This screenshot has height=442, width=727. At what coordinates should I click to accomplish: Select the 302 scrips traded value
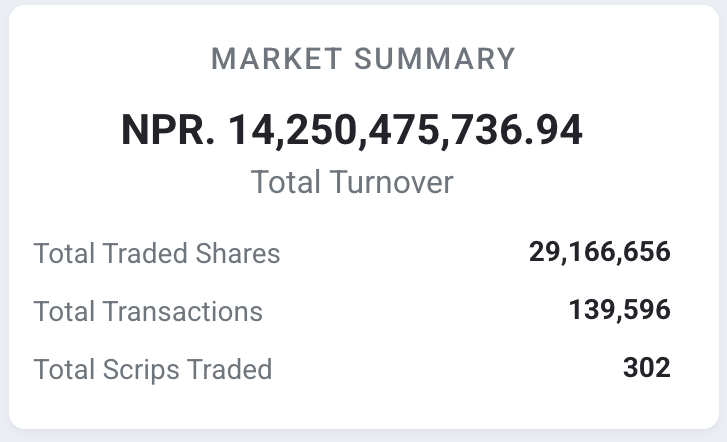(646, 368)
